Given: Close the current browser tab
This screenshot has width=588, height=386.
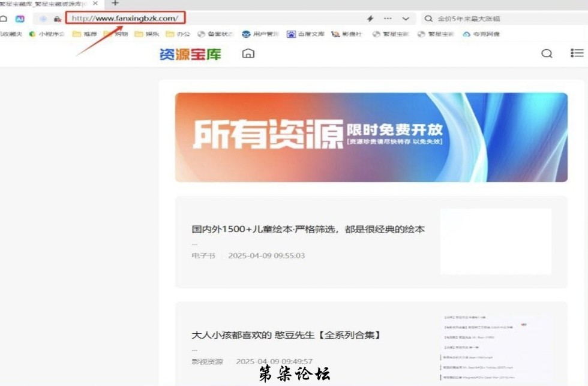Looking at the screenshot, I should pyautogui.click(x=95, y=4).
